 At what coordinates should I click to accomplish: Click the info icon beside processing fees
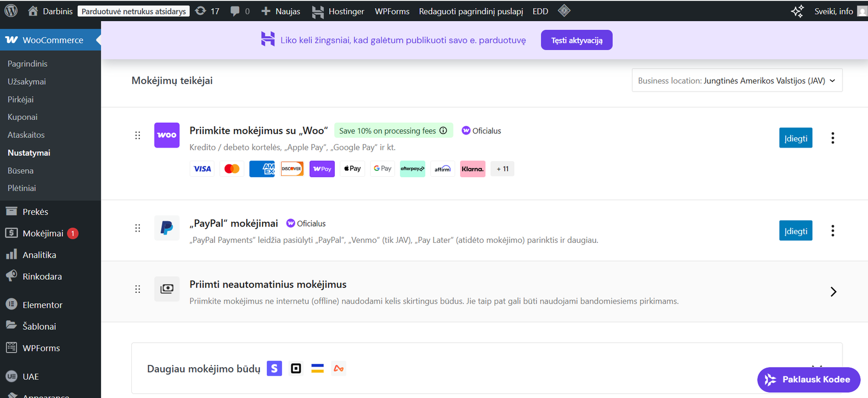pyautogui.click(x=443, y=131)
